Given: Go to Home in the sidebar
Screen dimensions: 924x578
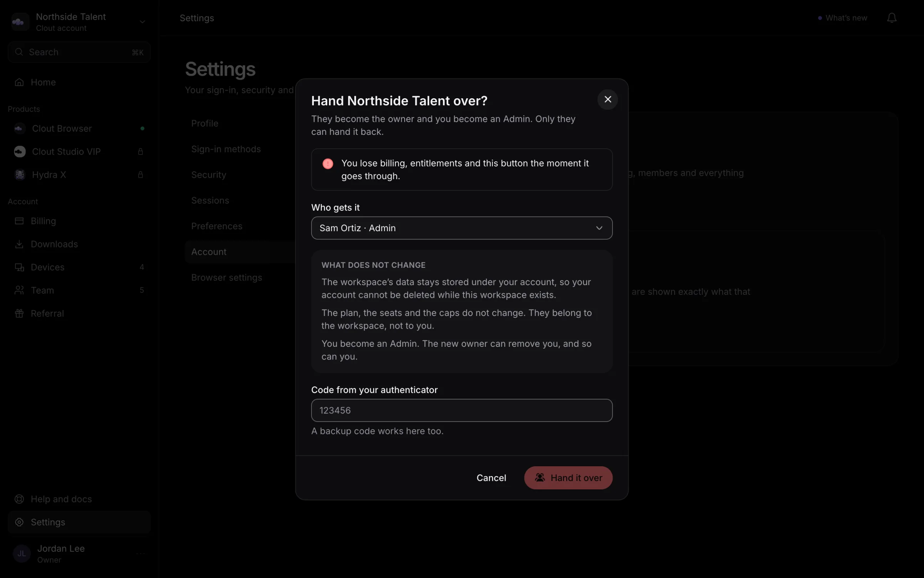Looking at the screenshot, I should (x=79, y=82).
